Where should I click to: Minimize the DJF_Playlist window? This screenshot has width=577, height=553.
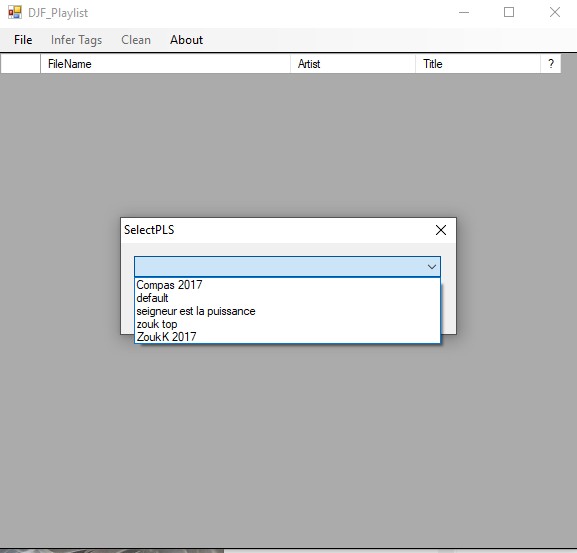(464, 13)
